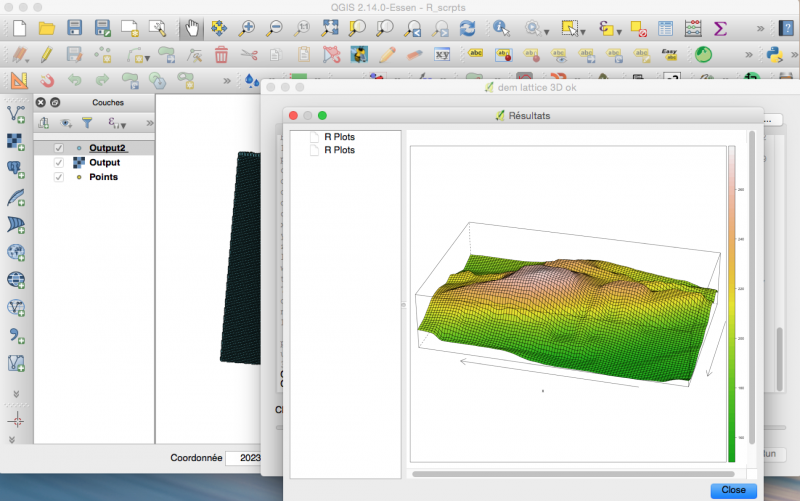Click the delete selected trash icon

coord(221,54)
